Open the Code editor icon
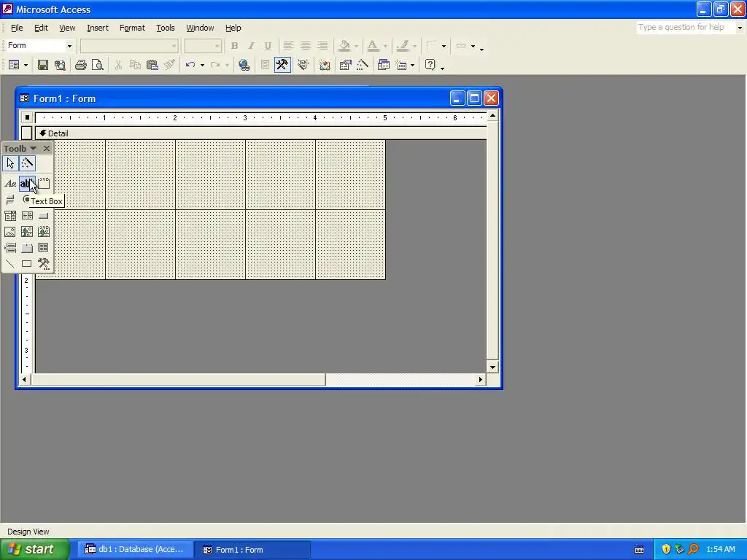747x560 pixels. pyautogui.click(x=303, y=65)
